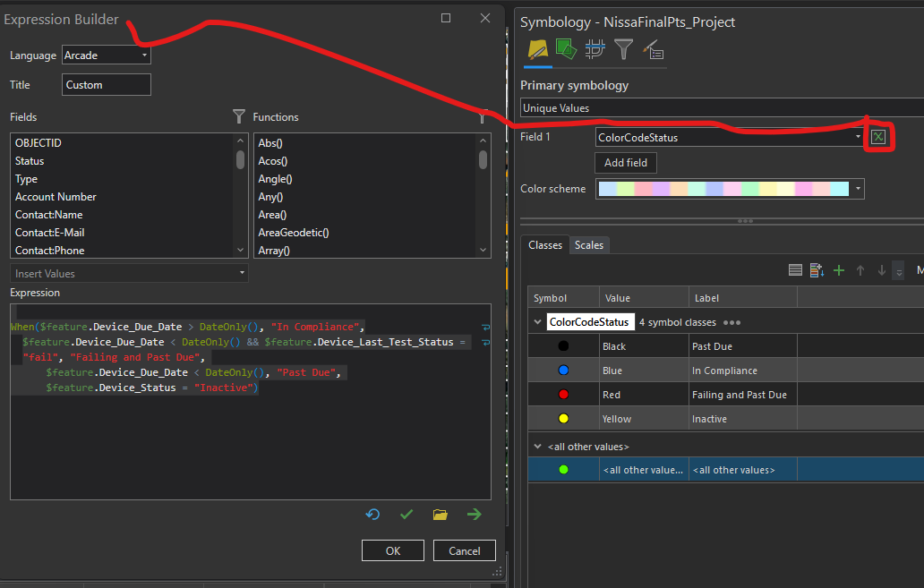This screenshot has width=924, height=588.
Task: Select the Classes tab
Action: point(545,244)
